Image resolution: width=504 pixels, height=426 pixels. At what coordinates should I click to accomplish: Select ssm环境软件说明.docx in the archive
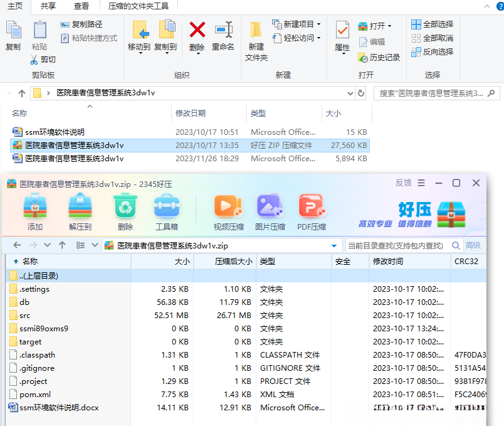[x=246, y=408]
